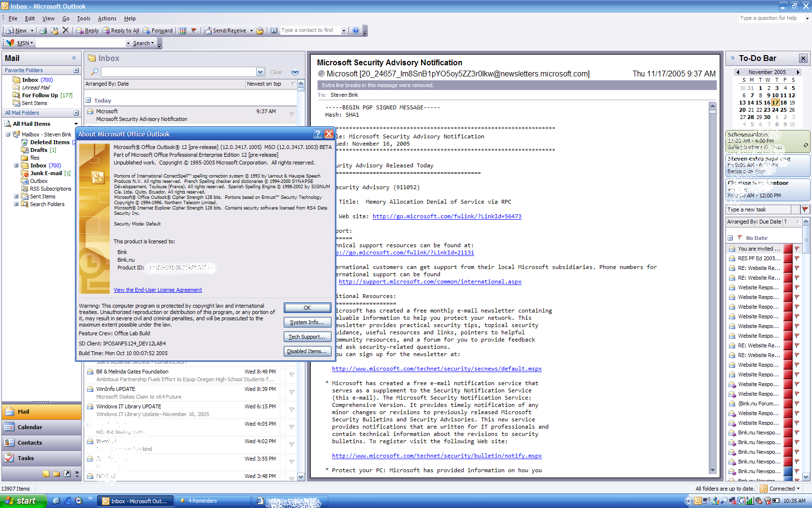The height and width of the screenshot is (508, 812).
Task: Open the New item dropdown arrow
Action: (x=32, y=30)
